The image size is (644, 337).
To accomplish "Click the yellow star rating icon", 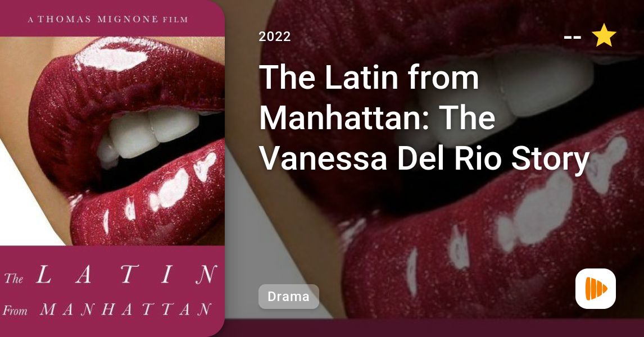I will 604,35.
